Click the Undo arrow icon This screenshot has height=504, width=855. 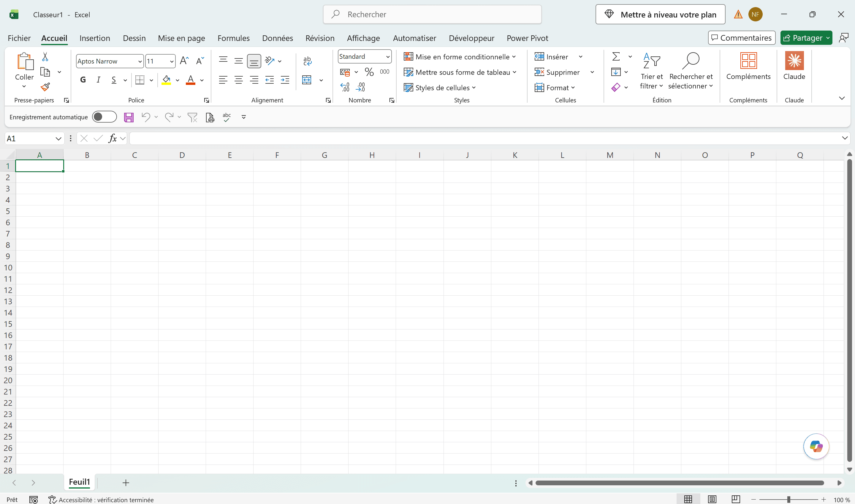coord(146,117)
